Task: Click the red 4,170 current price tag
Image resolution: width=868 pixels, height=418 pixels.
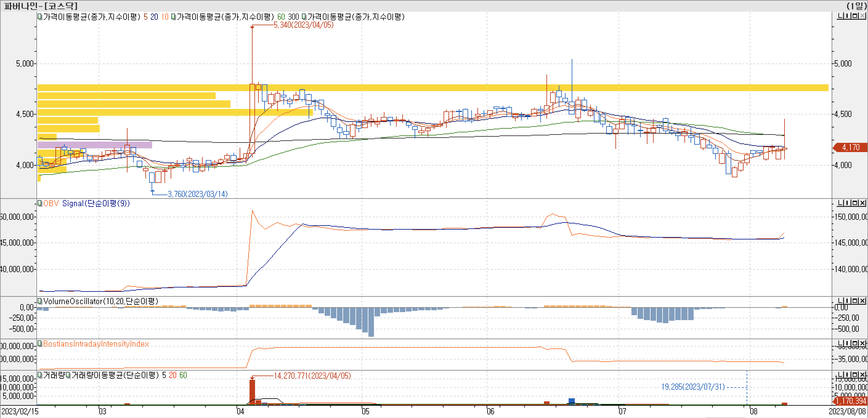Action: 850,147
